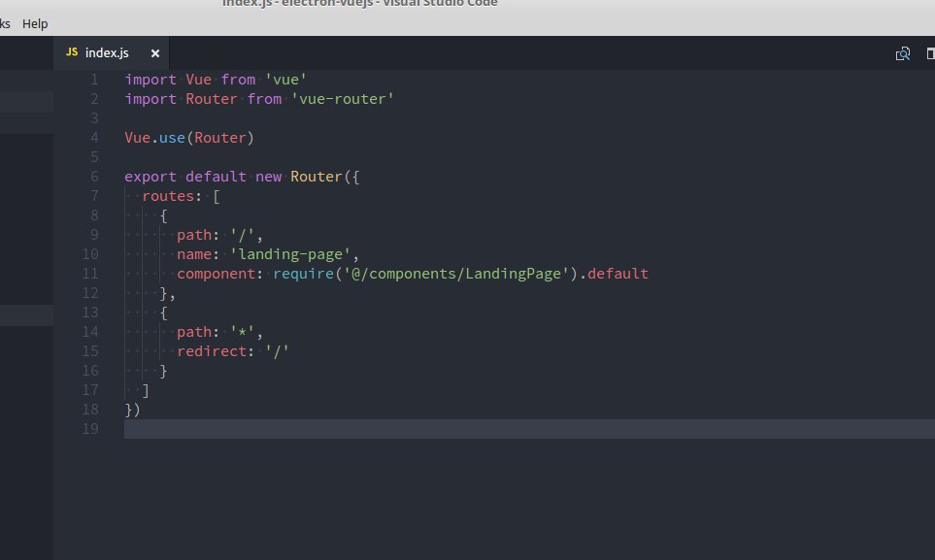Screen dimensions: 935x560
Task: Click the 'export' keyword on line 6
Action: (x=150, y=178)
